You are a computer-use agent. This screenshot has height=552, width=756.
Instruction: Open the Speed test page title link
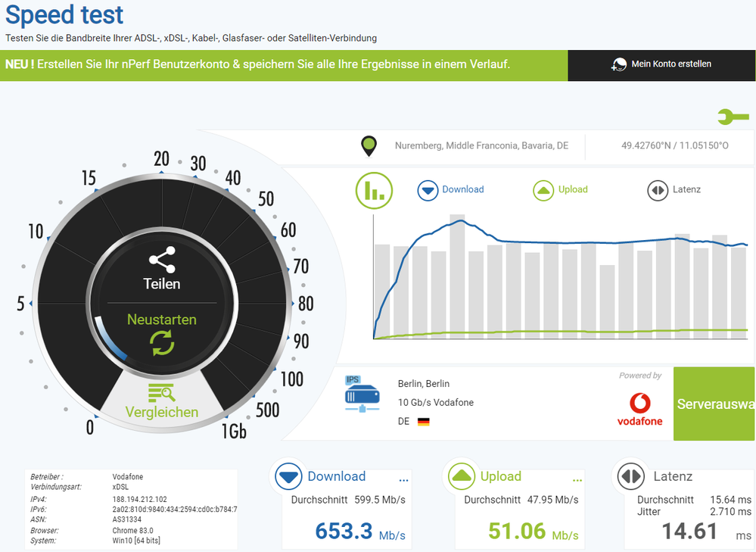(64, 15)
